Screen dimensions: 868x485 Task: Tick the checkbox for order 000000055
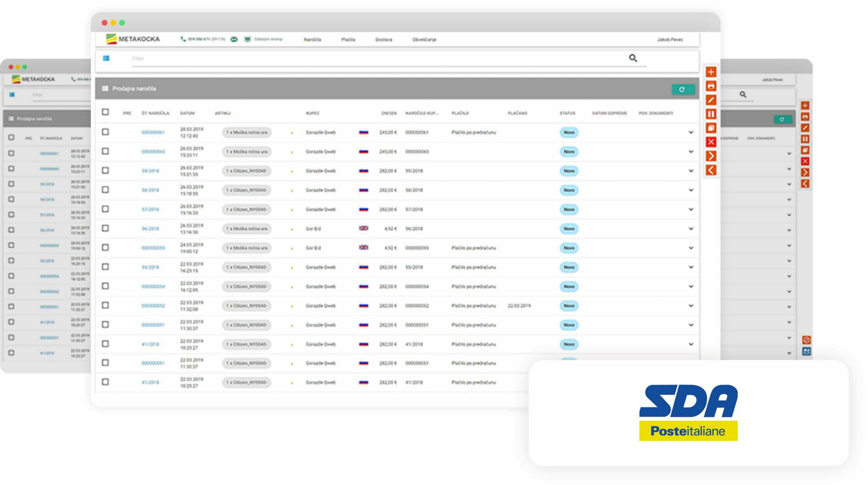[105, 247]
